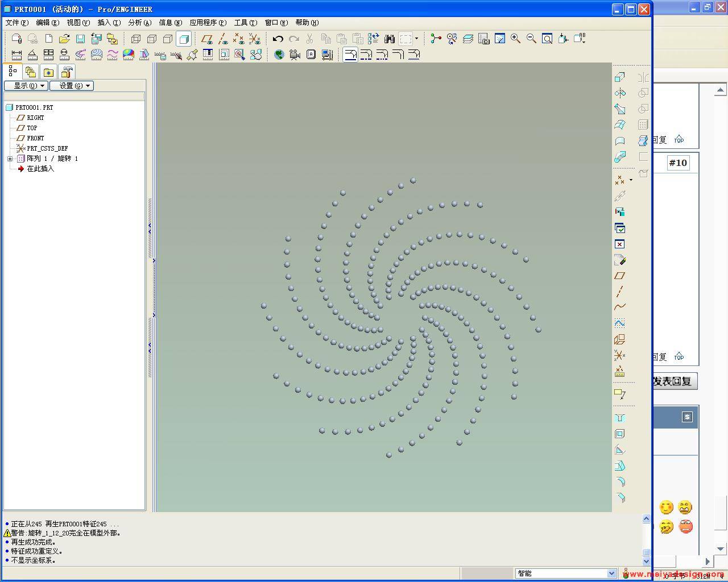This screenshot has height=582, width=728.
Task: Click the 设置 button above model tree
Action: [72, 86]
